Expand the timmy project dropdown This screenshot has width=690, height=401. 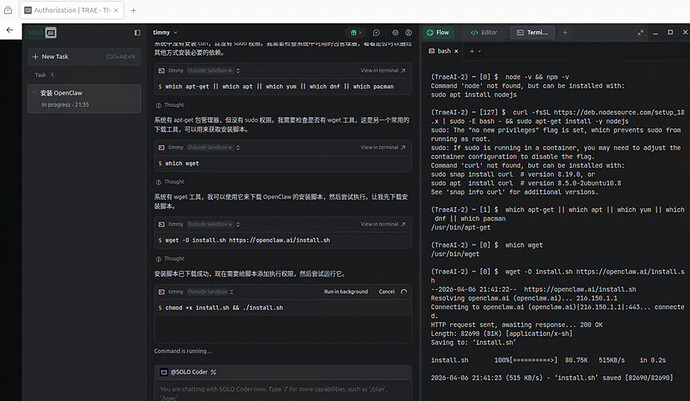pyautogui.click(x=167, y=33)
